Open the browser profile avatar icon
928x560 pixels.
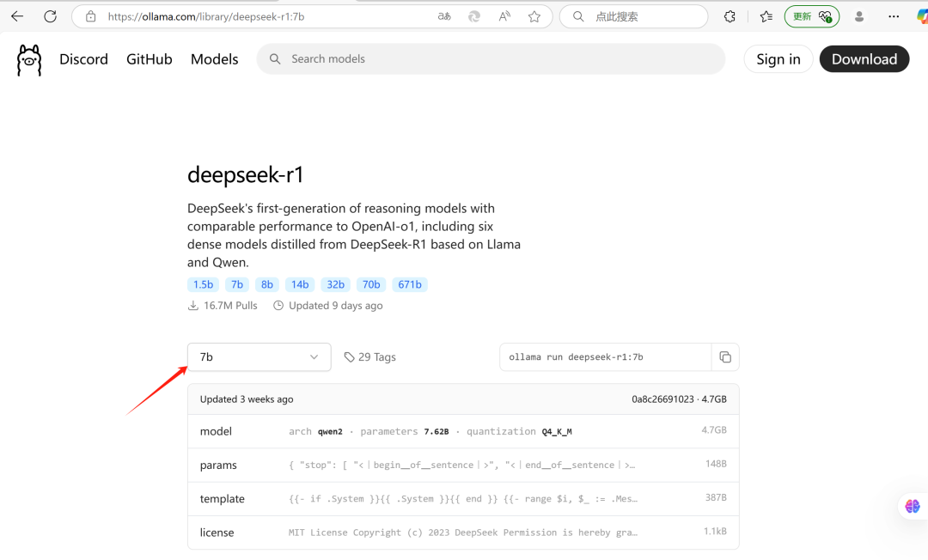pyautogui.click(x=859, y=16)
